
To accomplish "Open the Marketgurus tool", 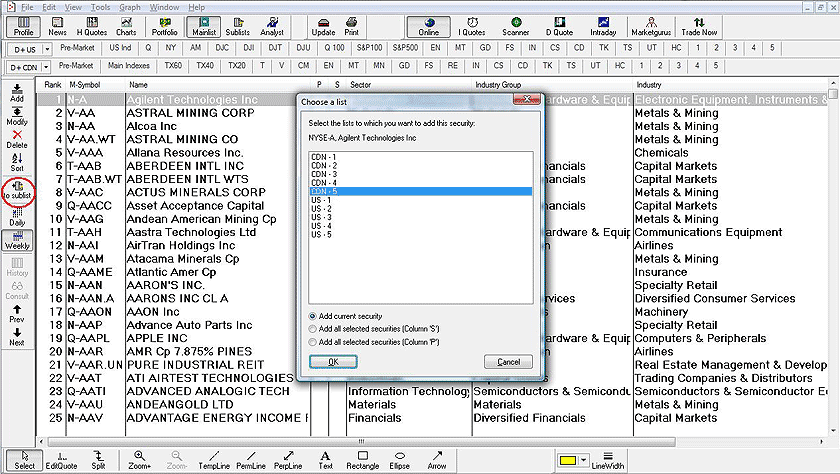I will click(x=651, y=26).
